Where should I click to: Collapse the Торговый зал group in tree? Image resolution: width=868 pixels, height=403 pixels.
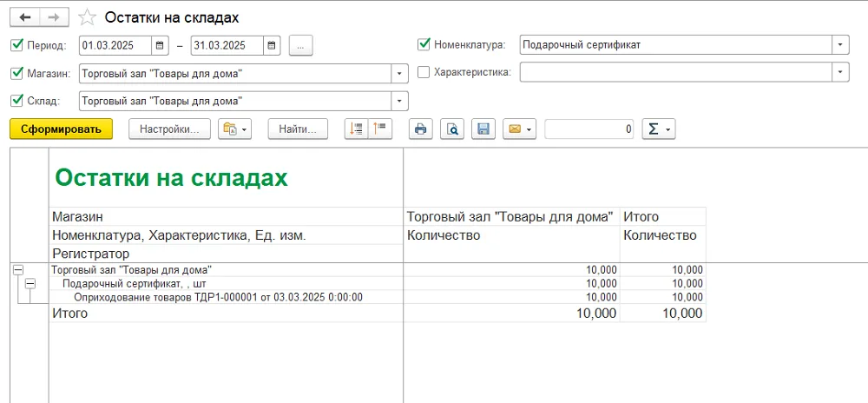pos(18,269)
